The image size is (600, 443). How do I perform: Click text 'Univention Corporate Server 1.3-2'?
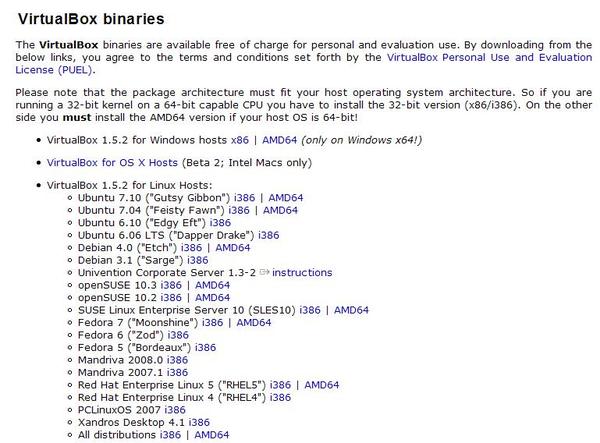coord(167,273)
